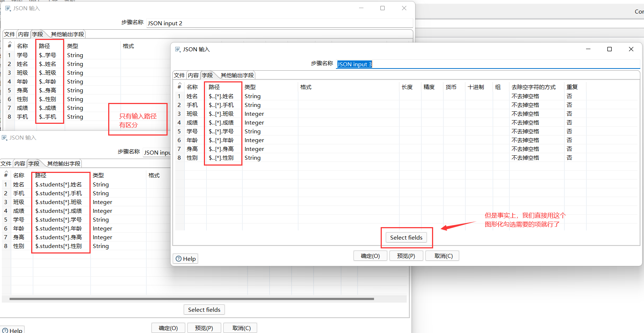Click 重复 column header in JSON input 3
Screen dimensions: 644x333
tap(575, 87)
